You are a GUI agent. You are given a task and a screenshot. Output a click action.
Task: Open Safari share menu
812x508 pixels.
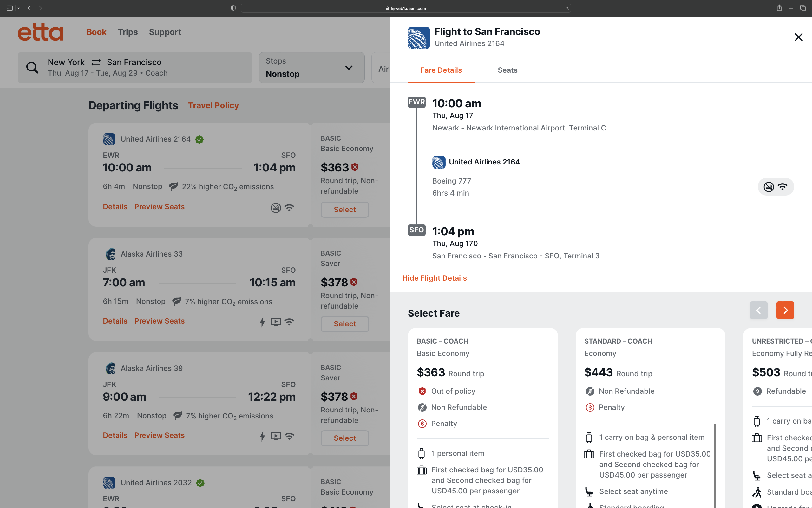tap(779, 8)
